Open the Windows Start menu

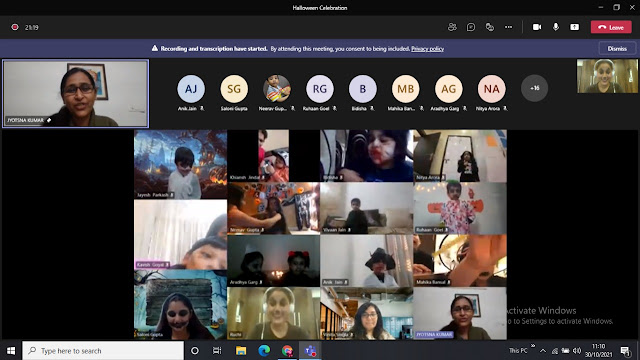pyautogui.click(x=11, y=351)
